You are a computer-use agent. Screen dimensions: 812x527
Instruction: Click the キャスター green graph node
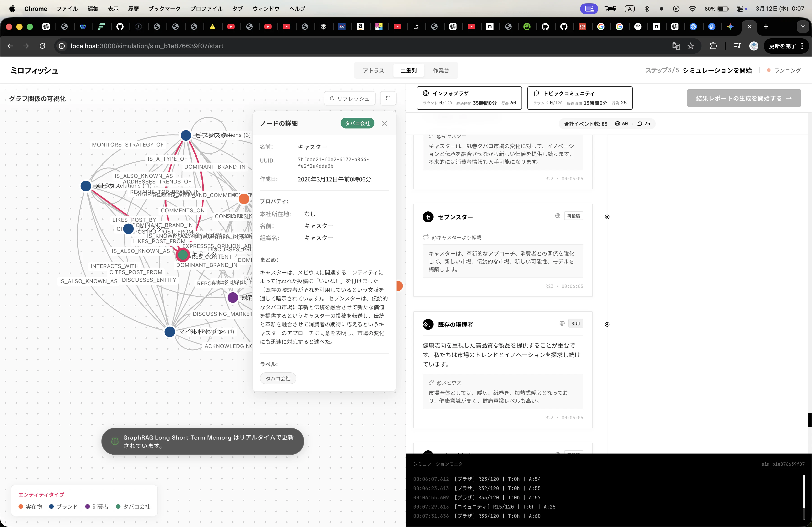182,255
